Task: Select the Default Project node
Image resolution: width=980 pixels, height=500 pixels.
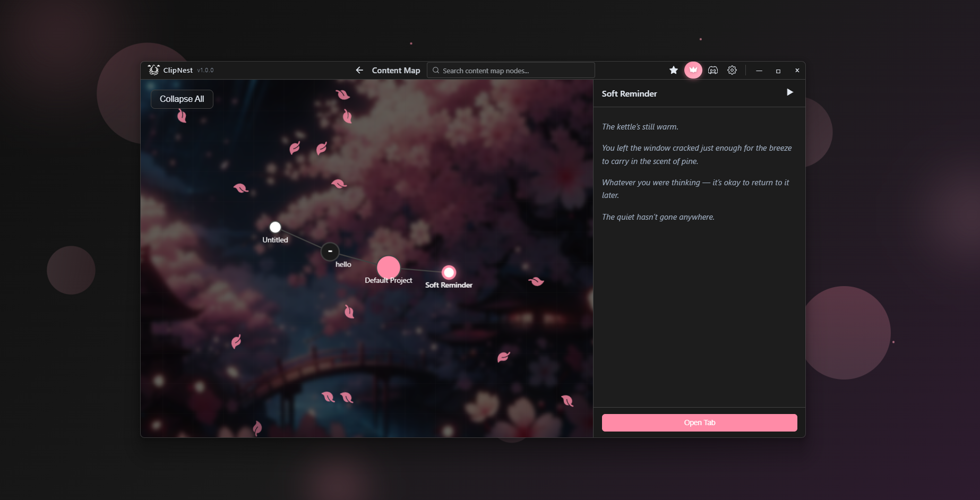Action: coord(389,268)
